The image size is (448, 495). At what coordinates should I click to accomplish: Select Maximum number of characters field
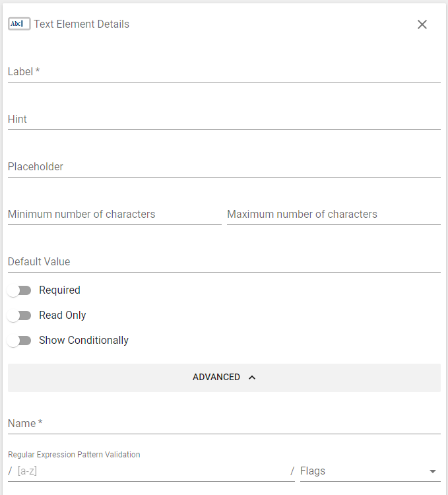pyautogui.click(x=334, y=214)
